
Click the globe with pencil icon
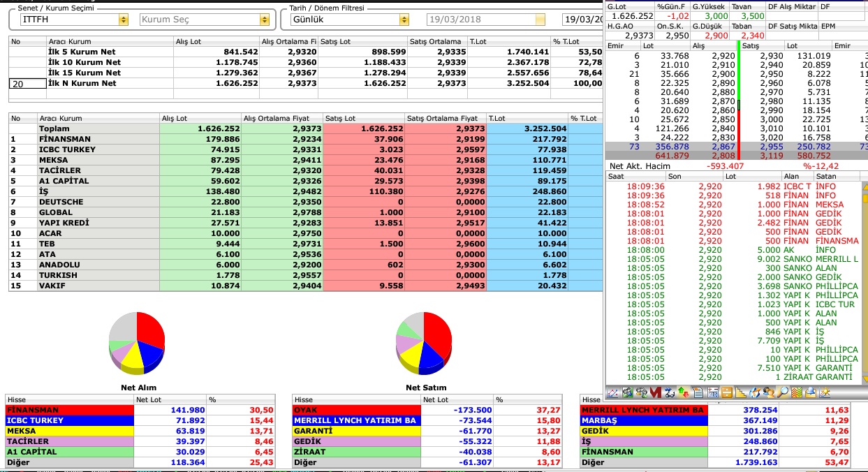tap(755, 393)
